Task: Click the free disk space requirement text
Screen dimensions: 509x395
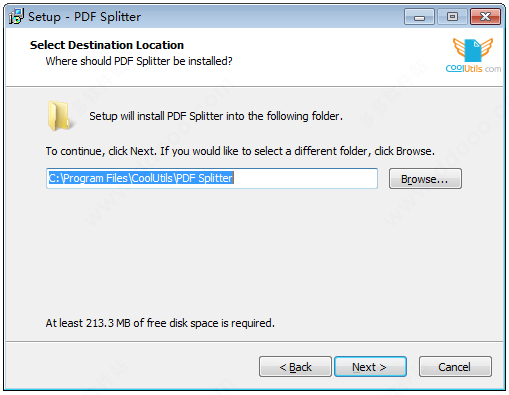Action: coord(160,323)
